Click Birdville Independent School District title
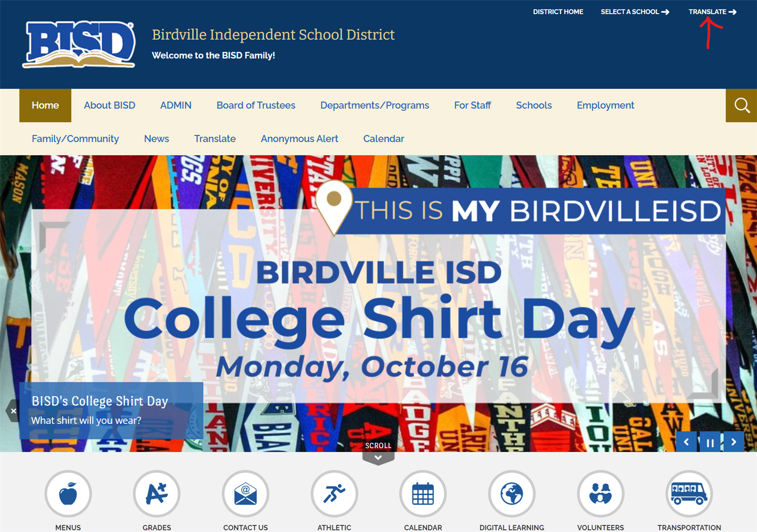 273,35
